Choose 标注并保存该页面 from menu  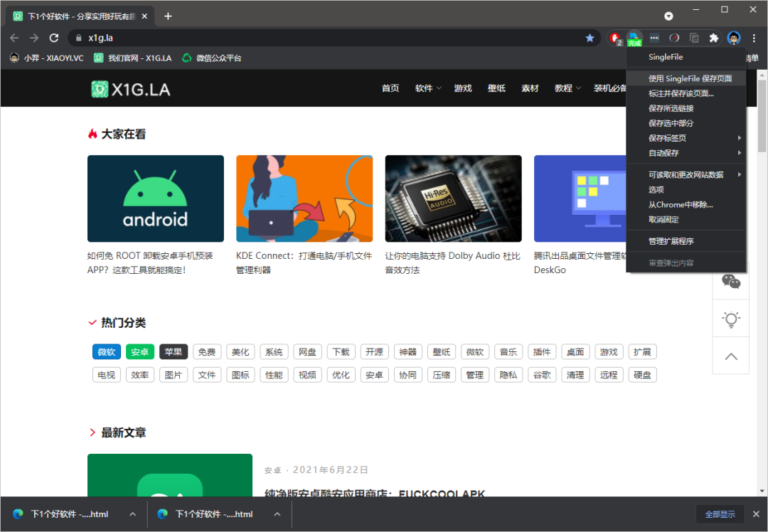click(686, 93)
